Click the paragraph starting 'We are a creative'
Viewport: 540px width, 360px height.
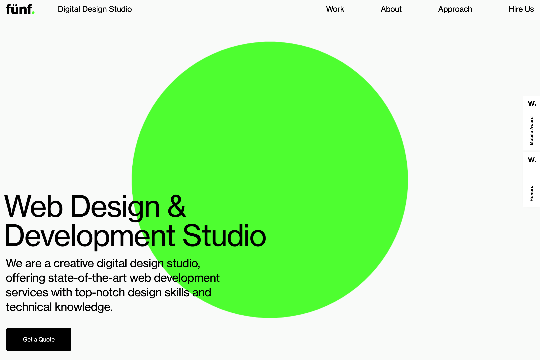[x=113, y=285]
